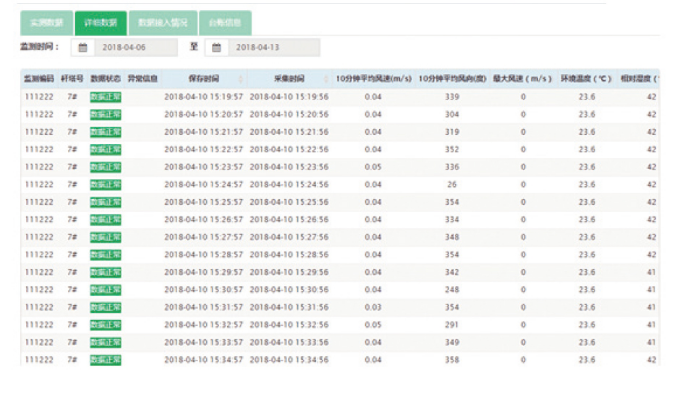Select row with wind direction 26

click(x=340, y=184)
